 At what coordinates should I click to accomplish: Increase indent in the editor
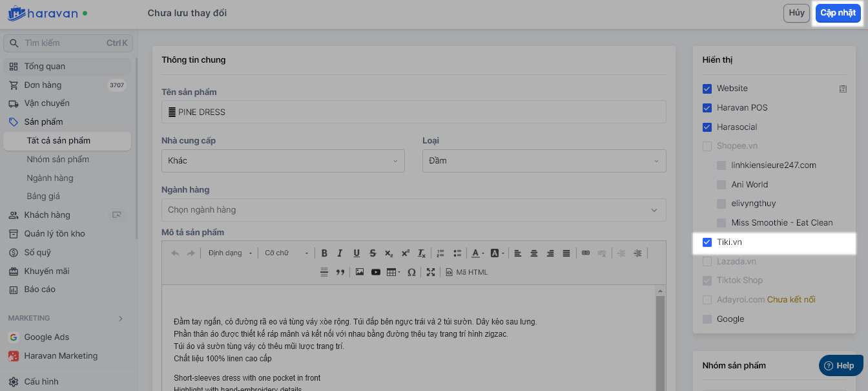coord(637,253)
